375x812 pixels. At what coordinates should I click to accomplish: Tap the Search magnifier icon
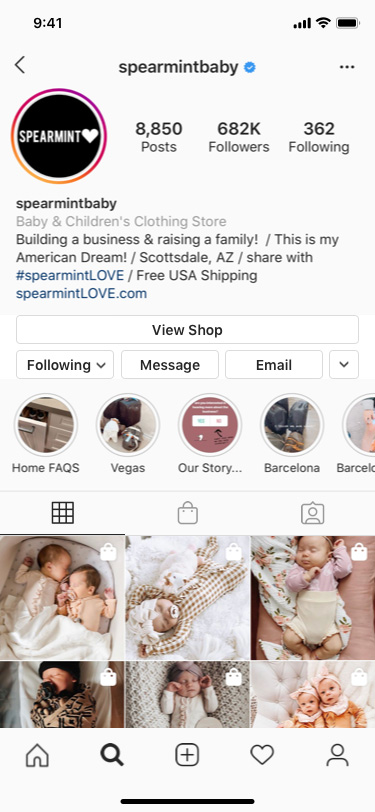point(112,756)
